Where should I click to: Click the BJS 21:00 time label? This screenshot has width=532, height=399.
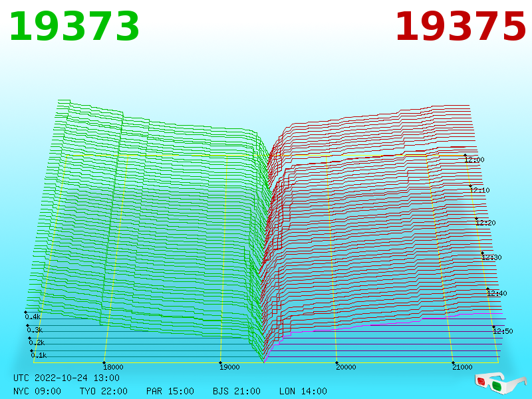(x=237, y=391)
